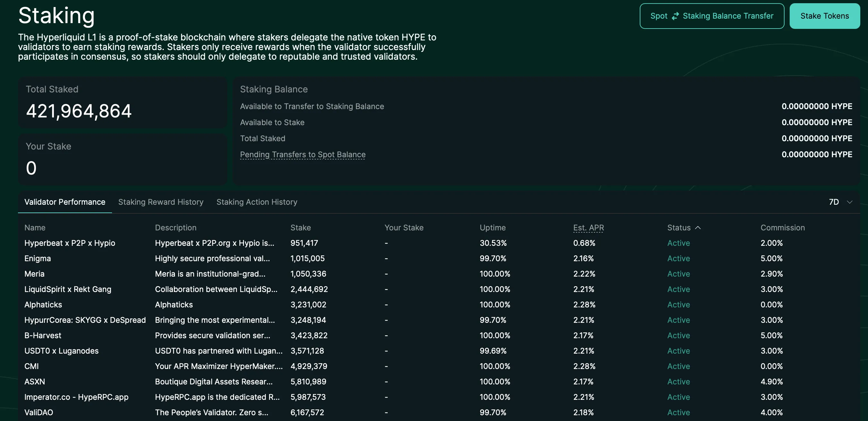Select the Enigma validator row
This screenshot has height=421, width=868.
(438, 258)
